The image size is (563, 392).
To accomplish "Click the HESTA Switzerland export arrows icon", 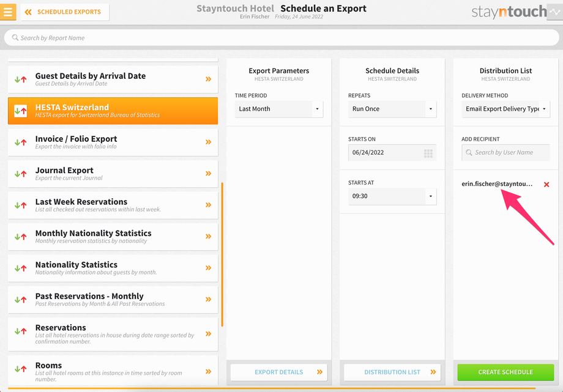I will coord(20,111).
